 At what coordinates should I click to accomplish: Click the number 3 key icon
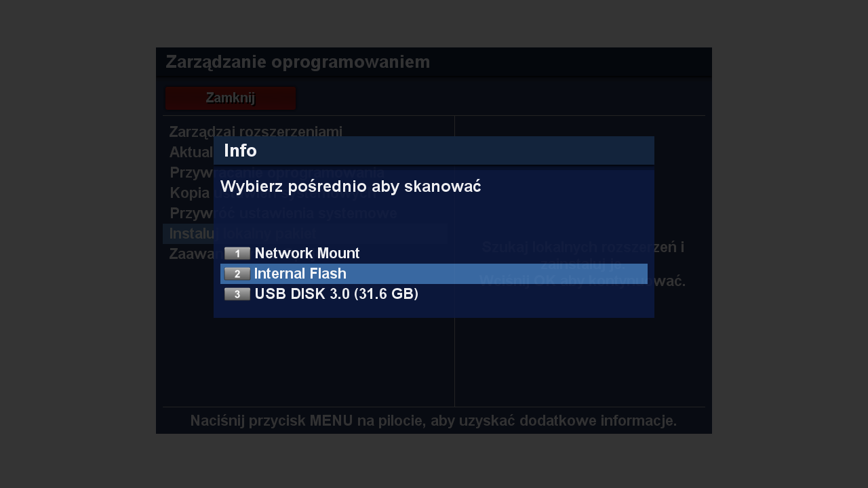[237, 294]
